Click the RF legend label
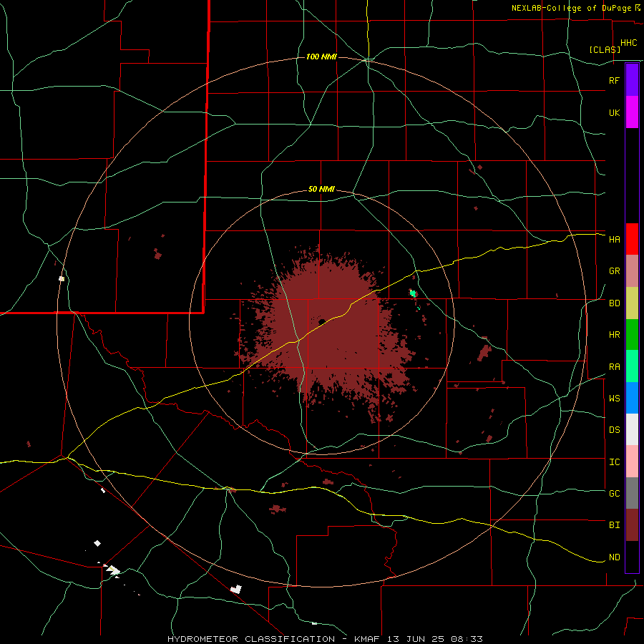This screenshot has width=644, height=644. [x=614, y=80]
